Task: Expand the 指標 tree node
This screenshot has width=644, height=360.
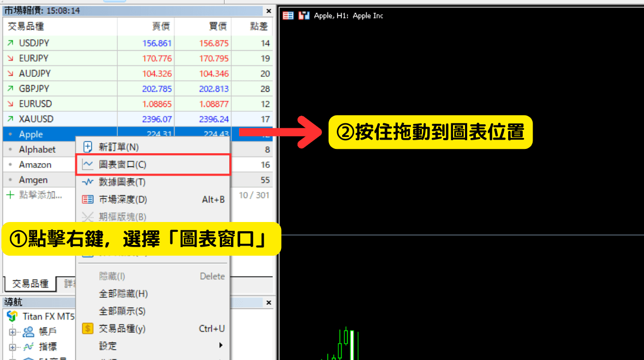Action: [13, 347]
